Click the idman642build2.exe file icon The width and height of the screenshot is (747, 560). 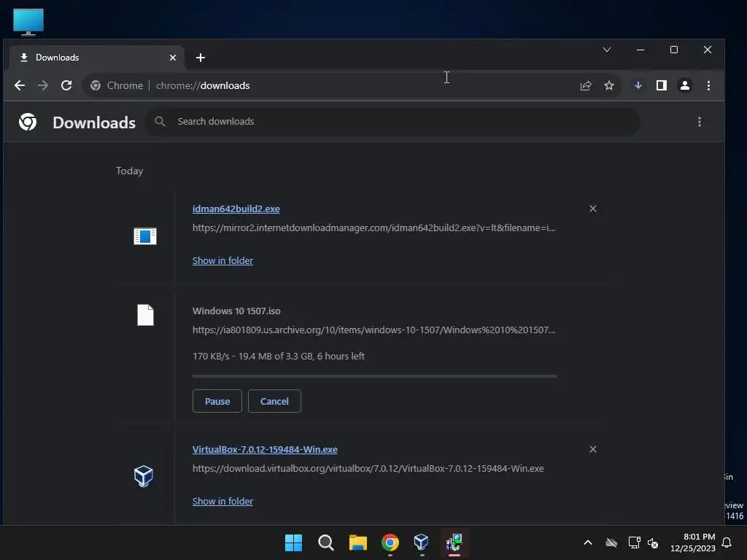coord(145,236)
